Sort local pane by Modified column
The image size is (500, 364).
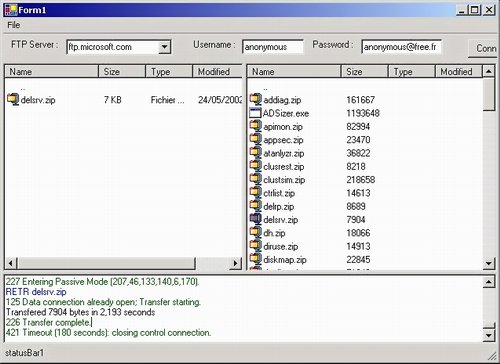click(217, 72)
